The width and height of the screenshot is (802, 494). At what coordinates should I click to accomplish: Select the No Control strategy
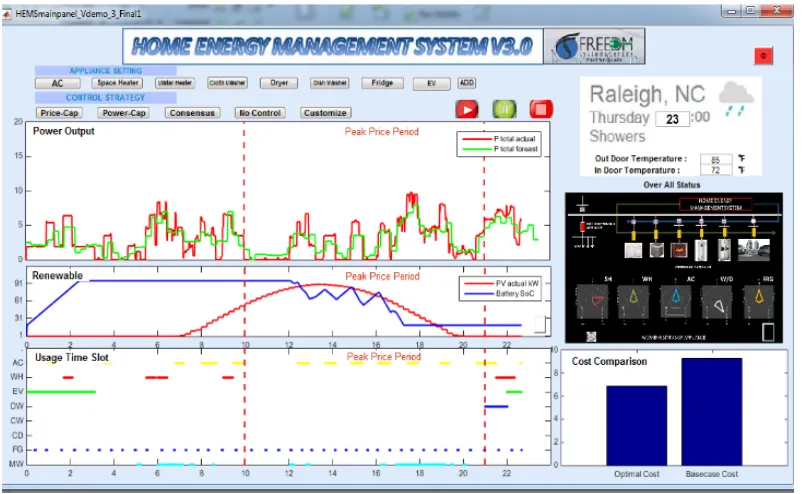click(260, 113)
